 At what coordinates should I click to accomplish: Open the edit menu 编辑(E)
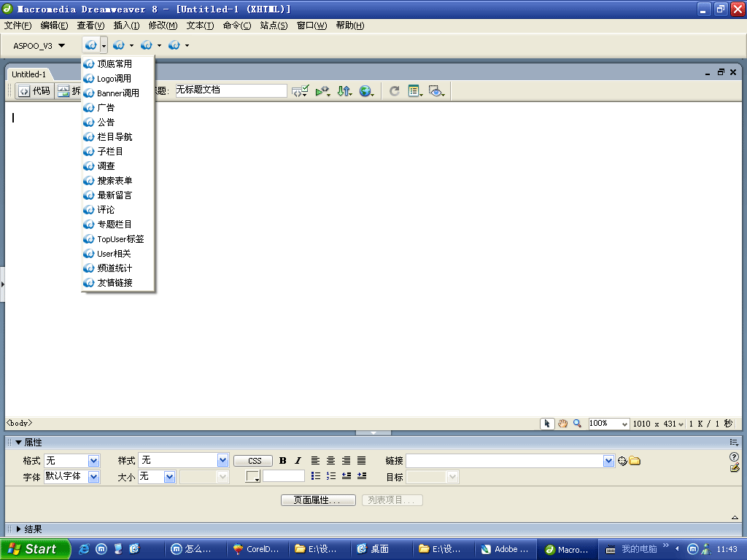click(54, 26)
